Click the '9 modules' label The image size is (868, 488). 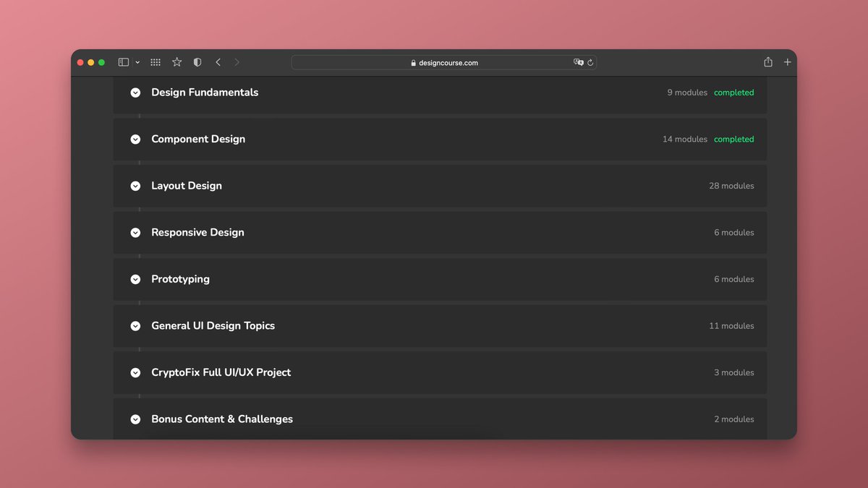(687, 93)
